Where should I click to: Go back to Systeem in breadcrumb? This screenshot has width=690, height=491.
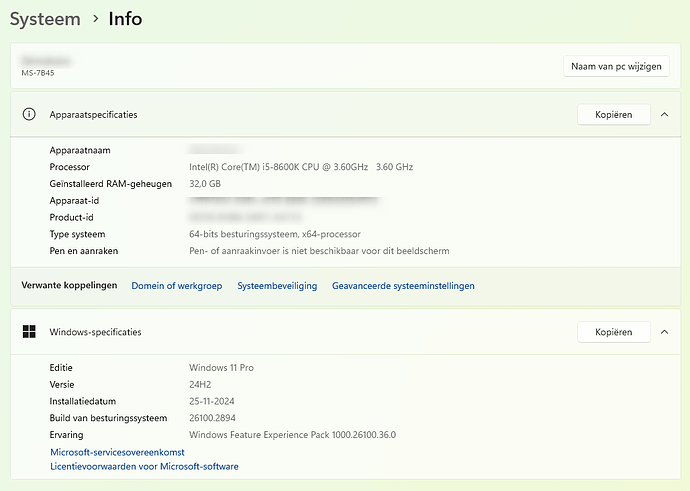pyautogui.click(x=45, y=19)
